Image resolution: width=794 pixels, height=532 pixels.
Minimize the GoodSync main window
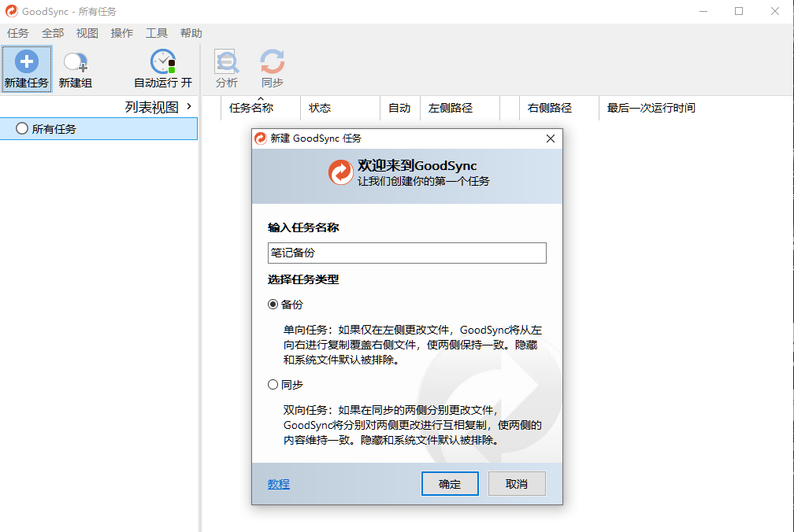pos(703,11)
